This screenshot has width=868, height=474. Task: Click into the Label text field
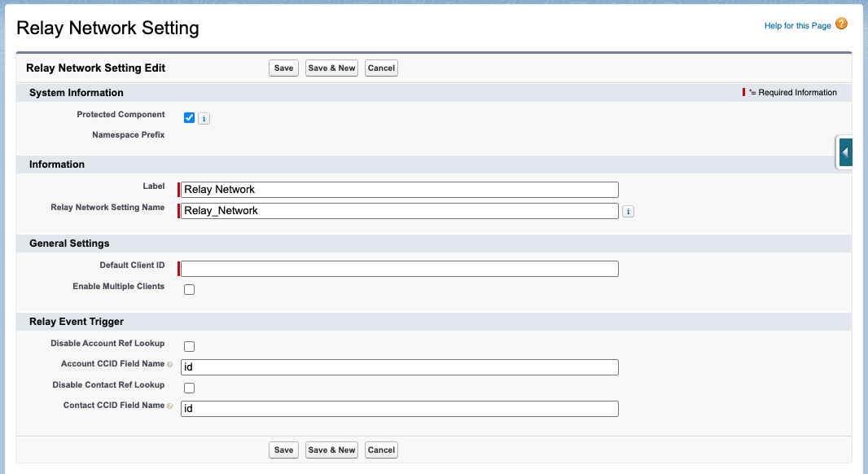pos(399,190)
